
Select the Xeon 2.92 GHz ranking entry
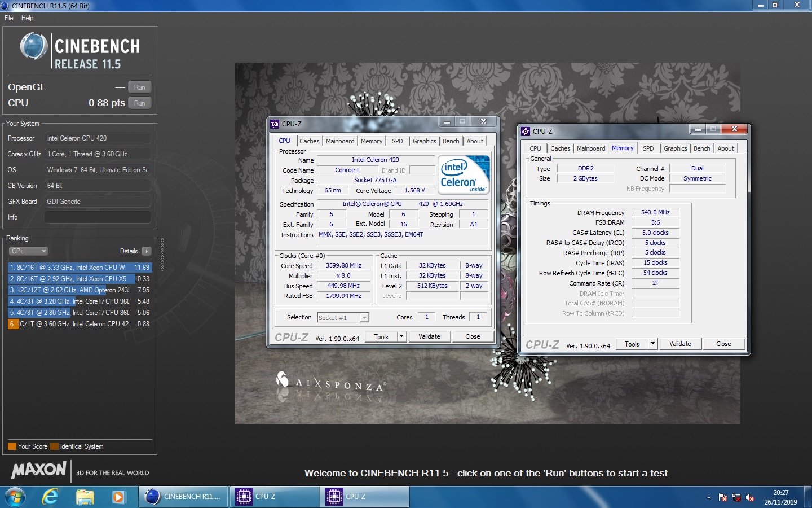[x=80, y=279]
